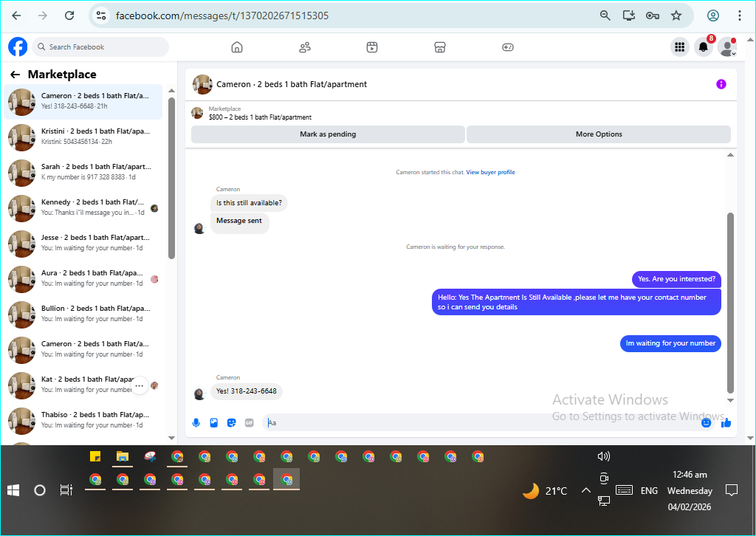
Task: Open the Cameron chat waiting for number
Action: [83, 350]
